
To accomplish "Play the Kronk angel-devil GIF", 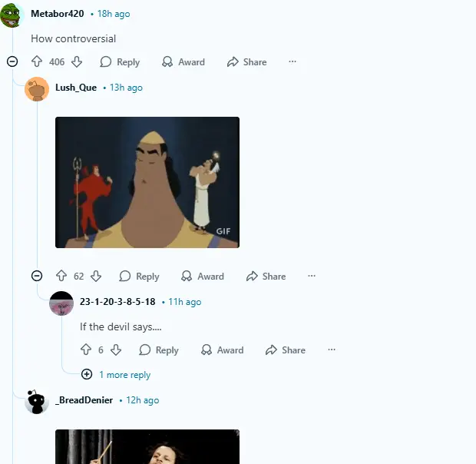I will coord(147,182).
